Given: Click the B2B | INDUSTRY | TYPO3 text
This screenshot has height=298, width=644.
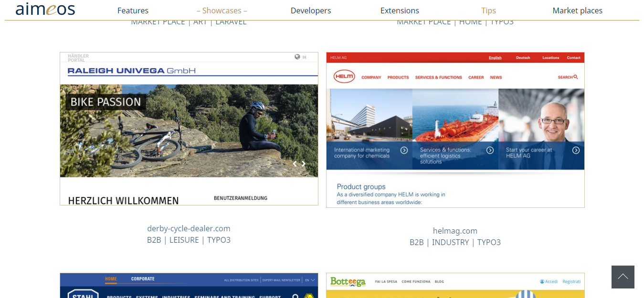Looking at the screenshot, I should click(455, 242).
